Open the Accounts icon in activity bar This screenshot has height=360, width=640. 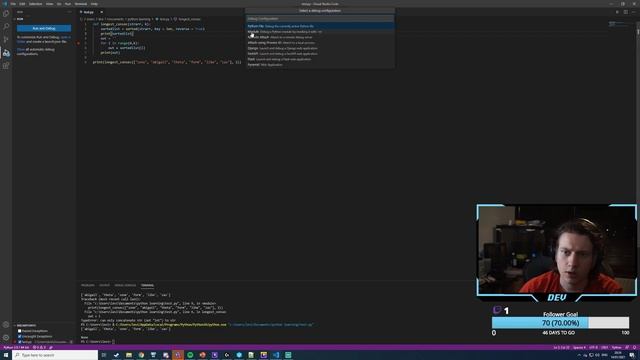(6, 325)
